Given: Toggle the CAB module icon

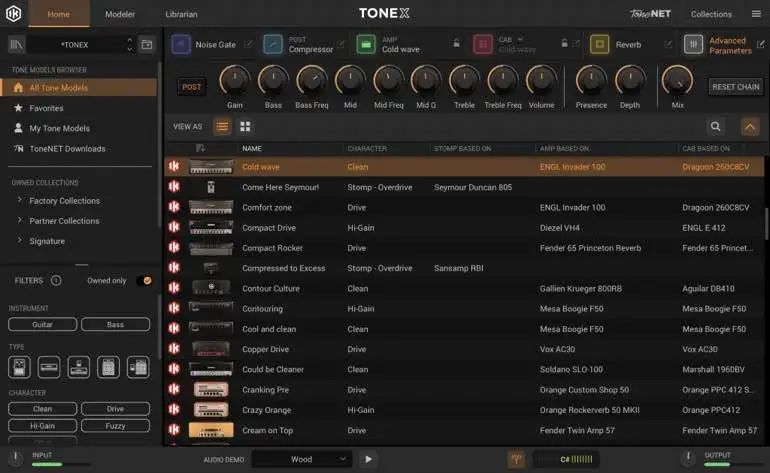Looking at the screenshot, I should 483,45.
